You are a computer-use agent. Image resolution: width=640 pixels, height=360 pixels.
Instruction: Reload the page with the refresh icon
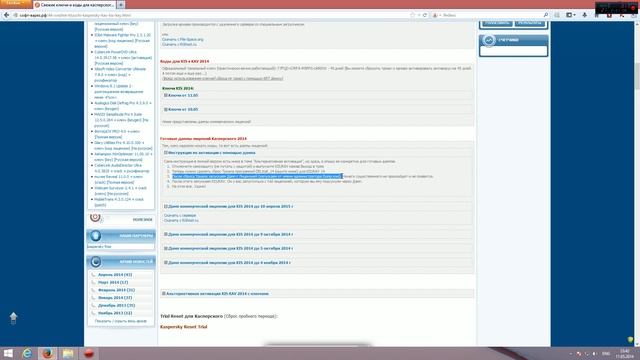tap(424, 15)
